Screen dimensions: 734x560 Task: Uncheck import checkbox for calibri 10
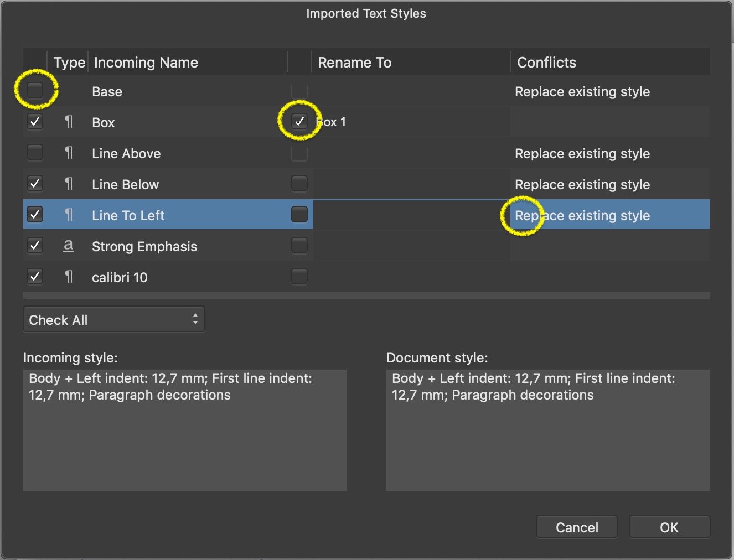pyautogui.click(x=35, y=276)
